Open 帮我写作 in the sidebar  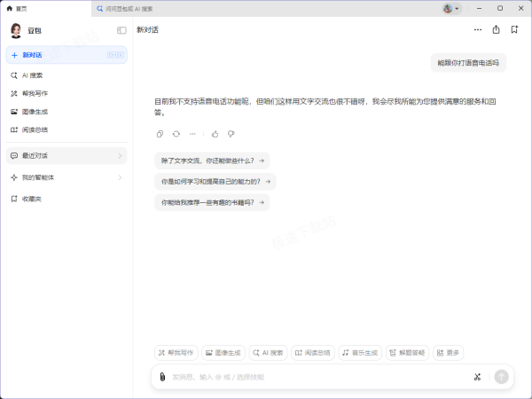66,93
